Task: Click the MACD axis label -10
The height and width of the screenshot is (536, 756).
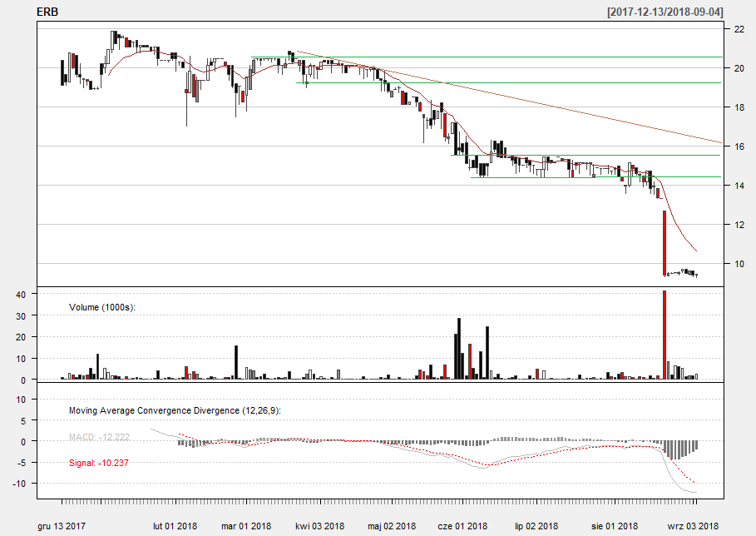Action: (x=21, y=484)
